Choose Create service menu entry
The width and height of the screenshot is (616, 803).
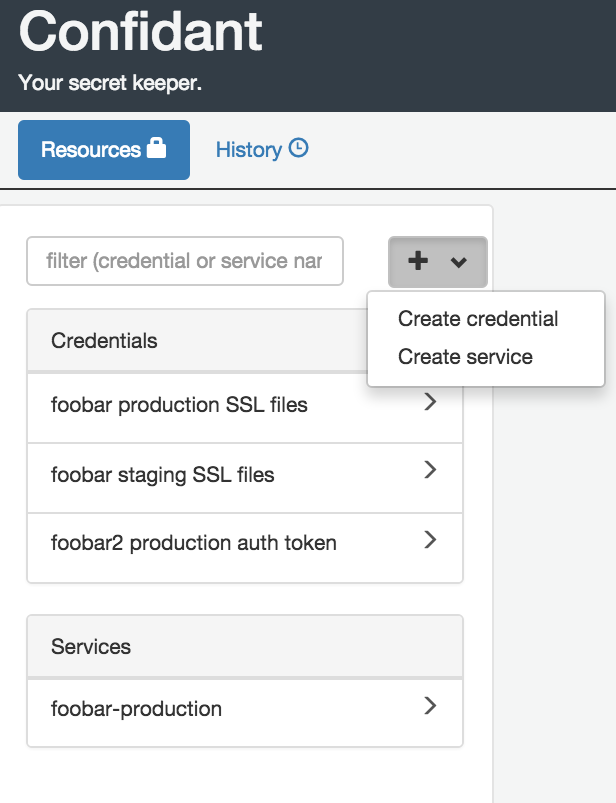465,356
